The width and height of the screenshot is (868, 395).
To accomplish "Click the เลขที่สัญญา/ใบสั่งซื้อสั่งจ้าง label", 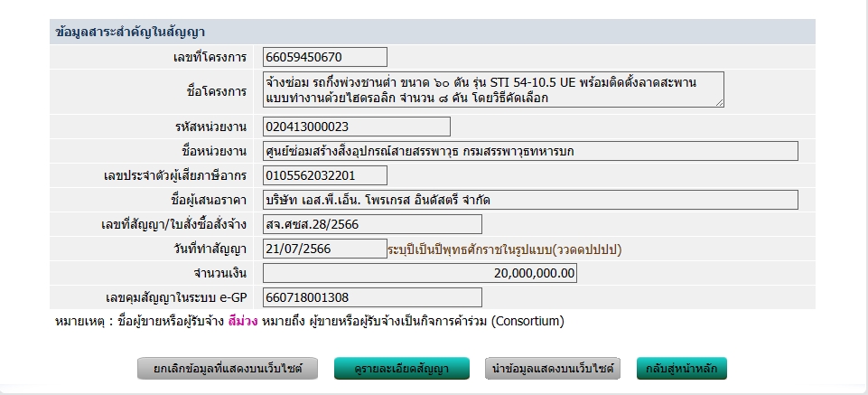I will 173,225.
